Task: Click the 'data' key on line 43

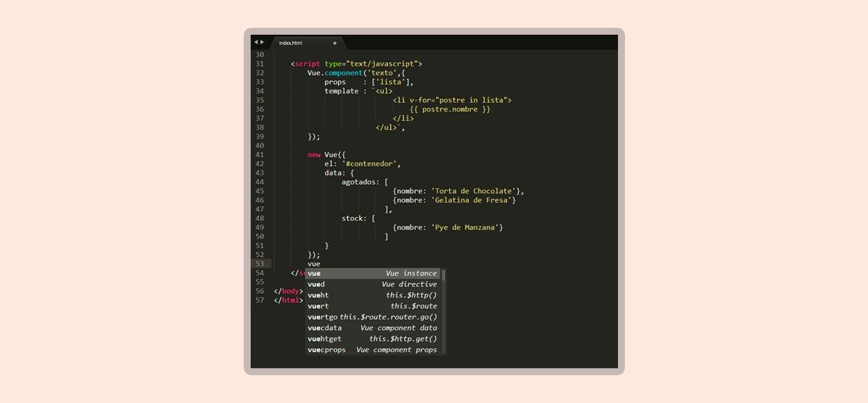Action: click(x=333, y=173)
